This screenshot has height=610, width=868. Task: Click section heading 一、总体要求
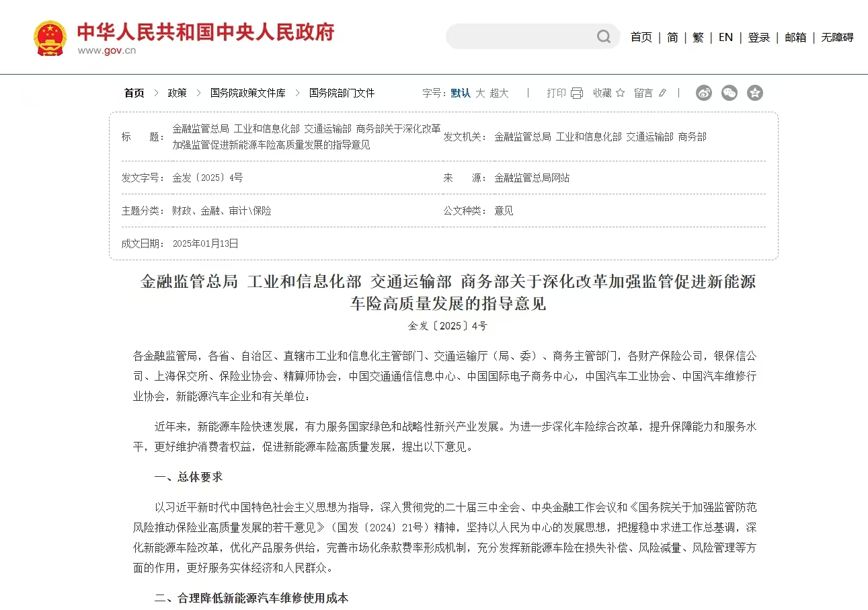pos(188,477)
